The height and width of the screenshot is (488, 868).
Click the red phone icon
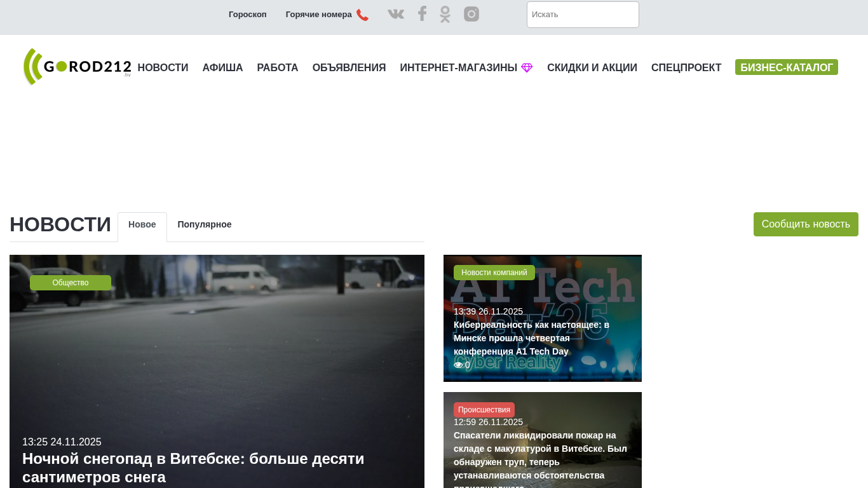coord(362,15)
